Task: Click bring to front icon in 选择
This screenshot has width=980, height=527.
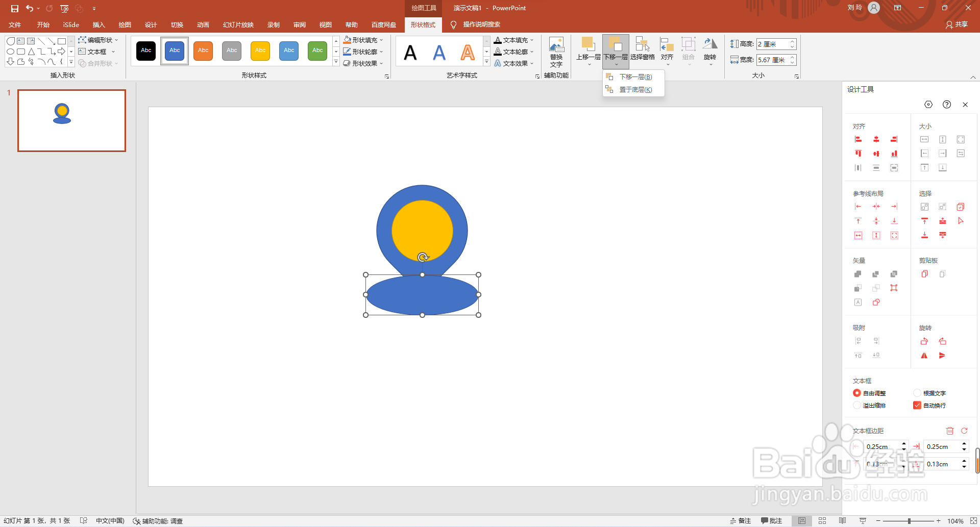Action: tap(924, 221)
